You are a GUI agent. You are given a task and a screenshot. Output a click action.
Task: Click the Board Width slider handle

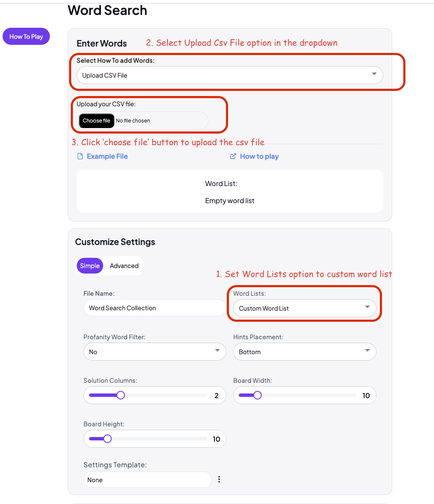coord(258,395)
